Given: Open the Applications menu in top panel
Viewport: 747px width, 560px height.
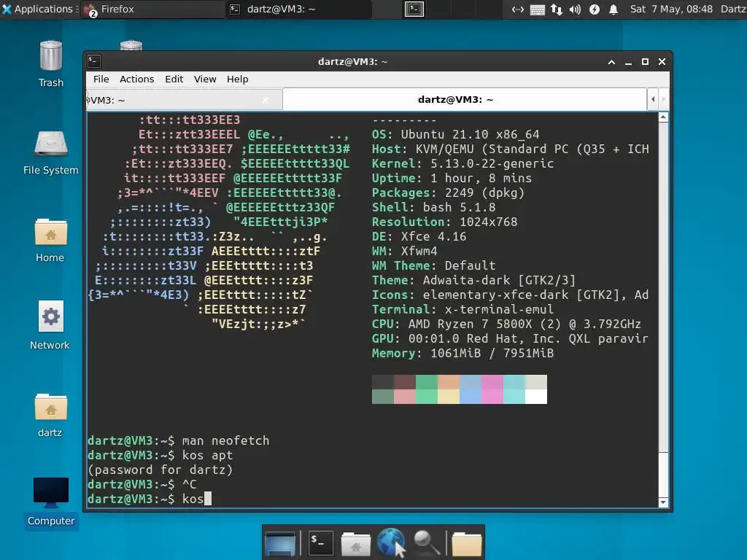Looking at the screenshot, I should [x=38, y=9].
